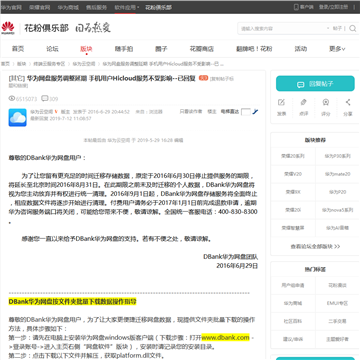Open the 荣耀9X board link
The width and height of the screenshot is (360, 360).
293,192
